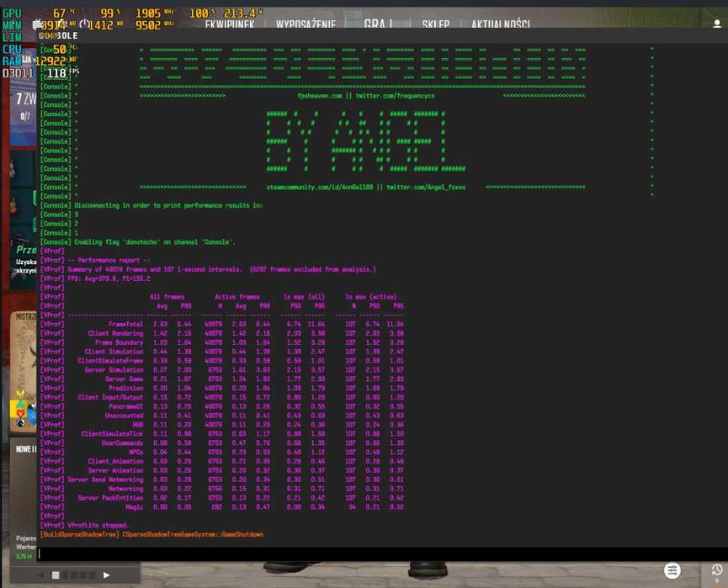Image resolution: width=728 pixels, height=588 pixels.
Task: Click the 'steamcommunity.com/id/AnnGel188' console line
Action: tap(366, 187)
